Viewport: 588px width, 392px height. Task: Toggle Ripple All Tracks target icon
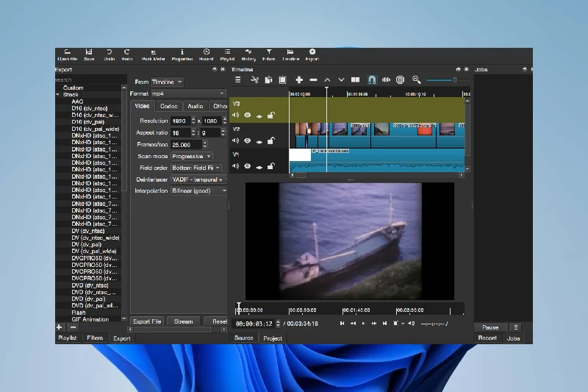(400, 80)
